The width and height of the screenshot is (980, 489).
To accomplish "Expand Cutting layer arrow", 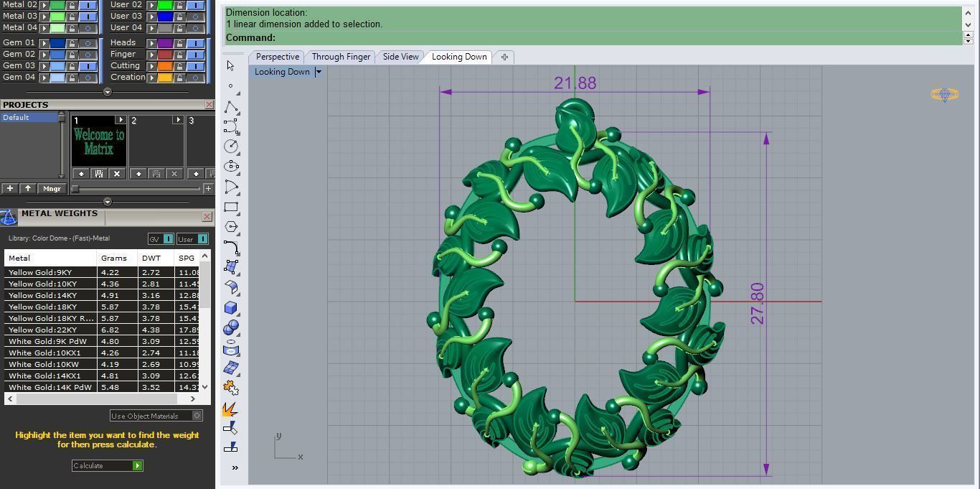I will [151, 66].
